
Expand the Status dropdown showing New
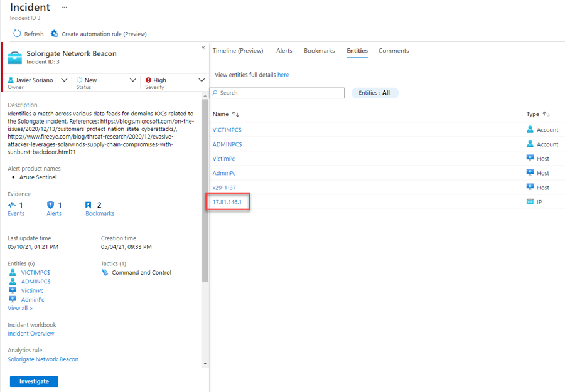click(132, 80)
